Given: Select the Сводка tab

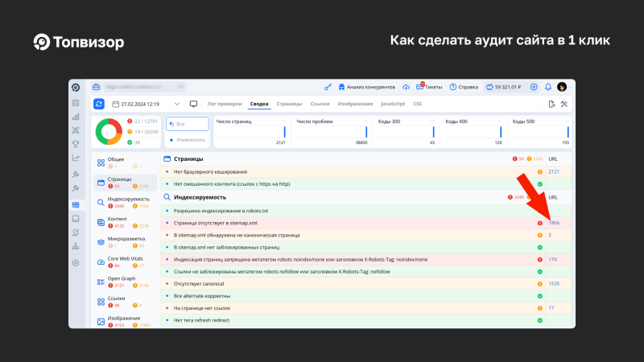Looking at the screenshot, I should point(259,104).
